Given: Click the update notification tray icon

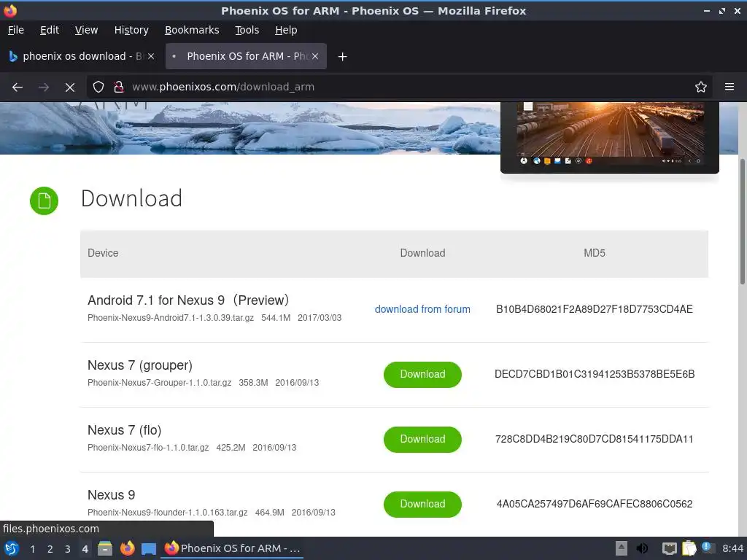Looking at the screenshot, I should [x=708, y=548].
